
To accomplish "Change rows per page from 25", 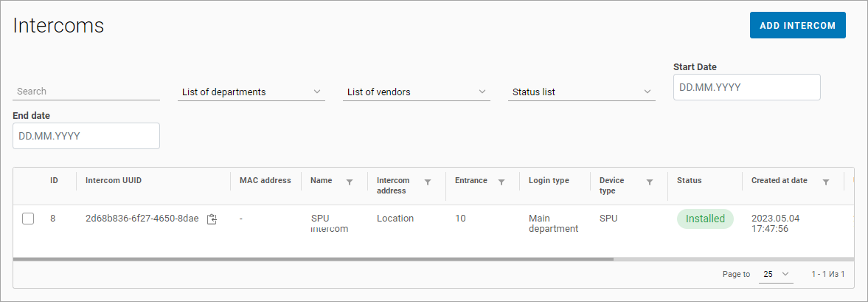I will [776, 274].
